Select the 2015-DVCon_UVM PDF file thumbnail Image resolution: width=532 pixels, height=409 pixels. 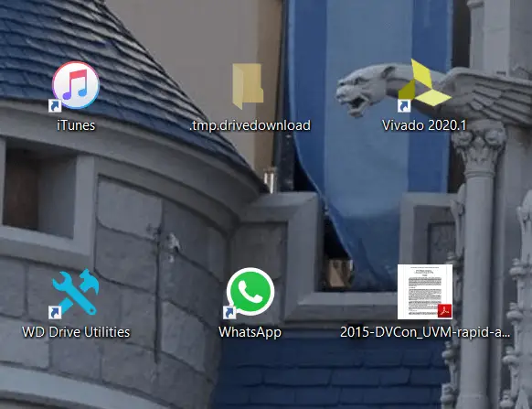pos(425,292)
